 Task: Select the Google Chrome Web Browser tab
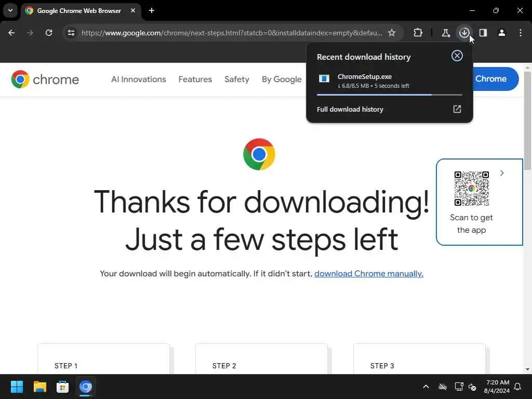coord(81,10)
